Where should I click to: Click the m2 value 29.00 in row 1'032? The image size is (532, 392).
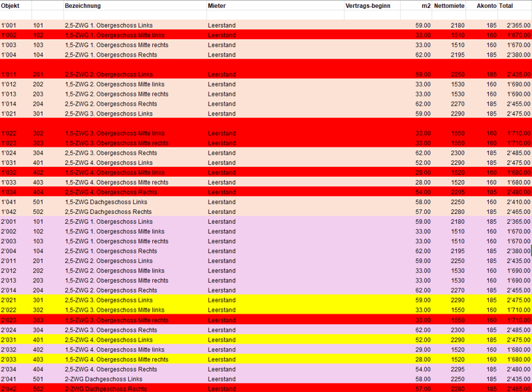423,173
